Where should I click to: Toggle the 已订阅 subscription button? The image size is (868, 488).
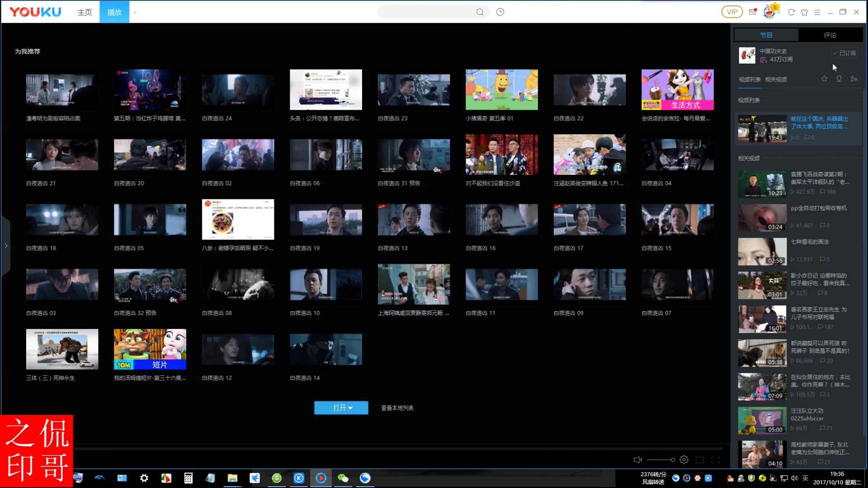pyautogui.click(x=844, y=53)
